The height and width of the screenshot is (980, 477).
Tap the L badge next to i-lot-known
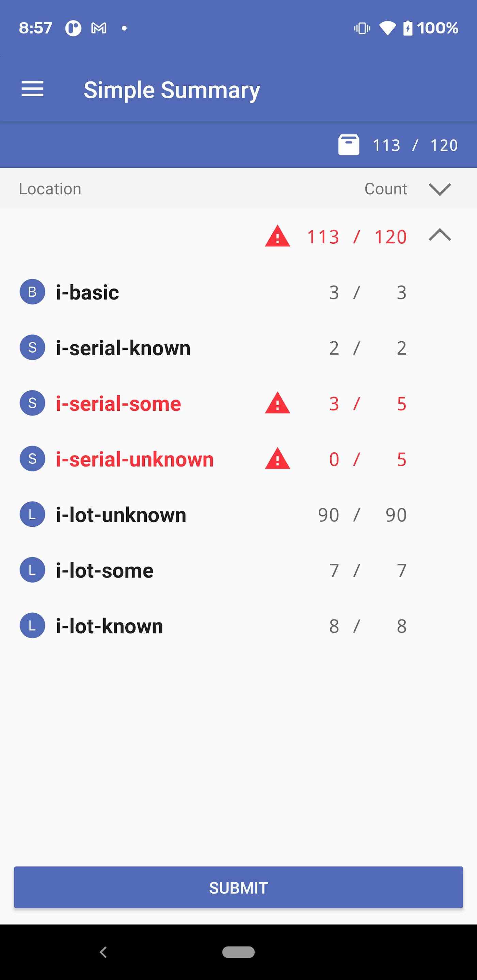coord(32,625)
